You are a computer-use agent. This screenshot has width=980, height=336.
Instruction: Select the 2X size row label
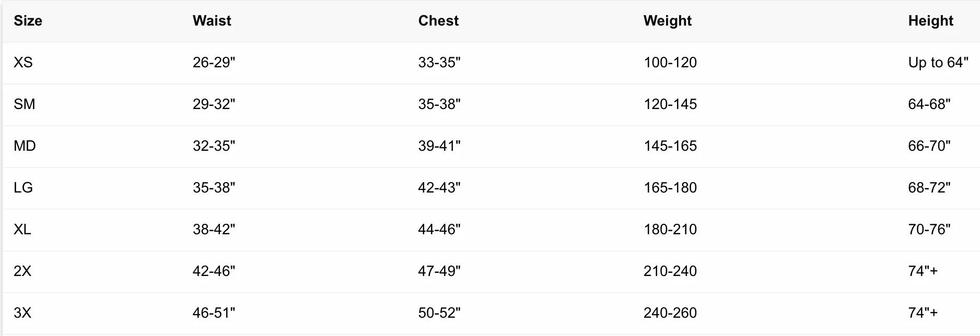[x=22, y=271]
